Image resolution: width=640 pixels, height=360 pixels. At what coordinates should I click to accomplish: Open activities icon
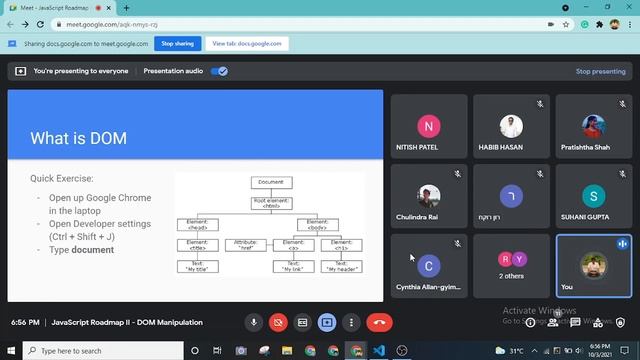[x=598, y=323]
